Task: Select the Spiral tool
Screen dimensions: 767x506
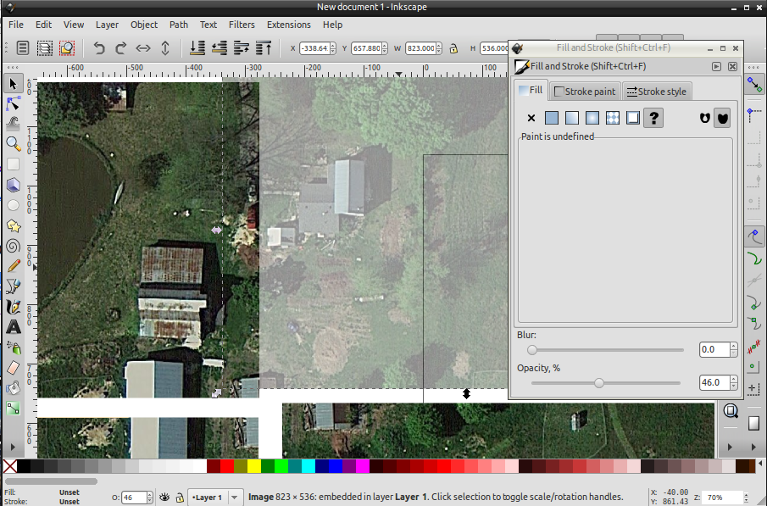Action: 13,246
